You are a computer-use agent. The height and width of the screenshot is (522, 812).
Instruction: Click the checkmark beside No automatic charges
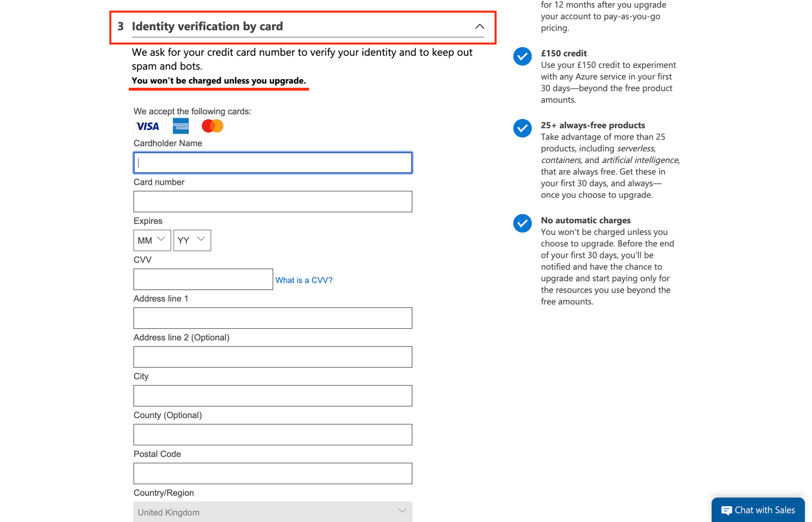(522, 223)
